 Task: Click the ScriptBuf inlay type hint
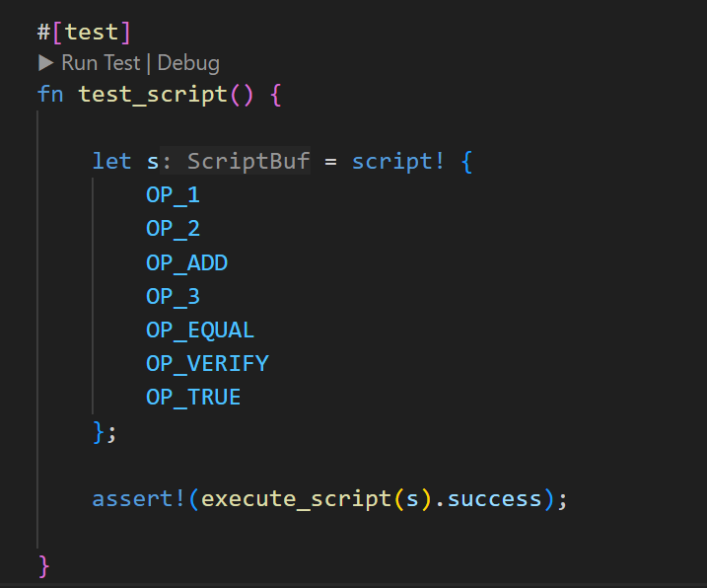(247, 161)
